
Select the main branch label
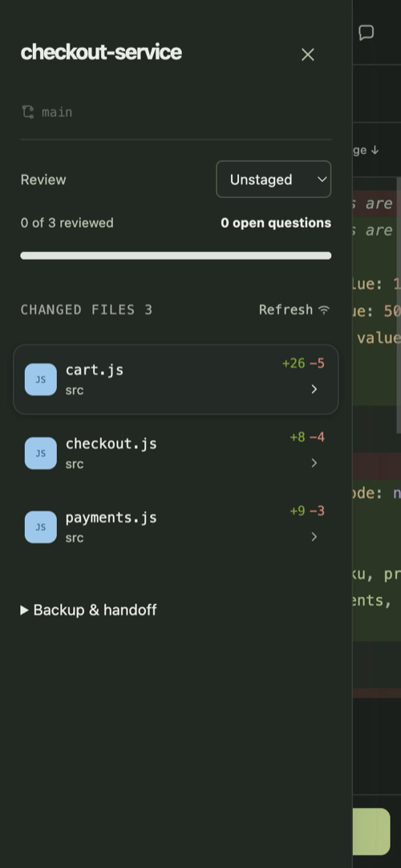(x=57, y=112)
